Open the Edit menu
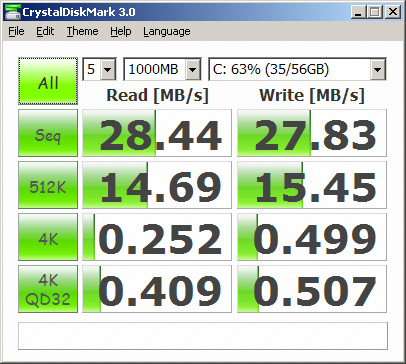The image size is (406, 364). (x=45, y=31)
